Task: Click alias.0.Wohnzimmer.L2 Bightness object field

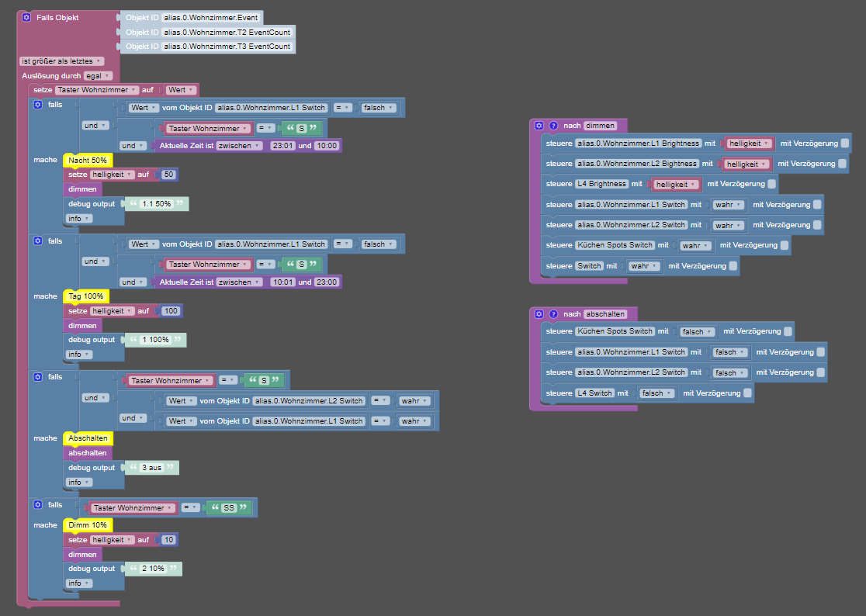Action: click(637, 164)
